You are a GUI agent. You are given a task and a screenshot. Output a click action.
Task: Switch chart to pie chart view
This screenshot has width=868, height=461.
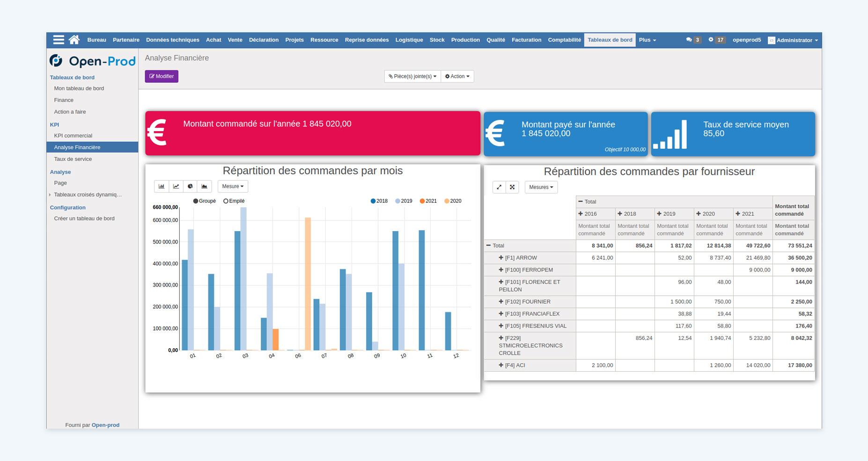click(190, 186)
